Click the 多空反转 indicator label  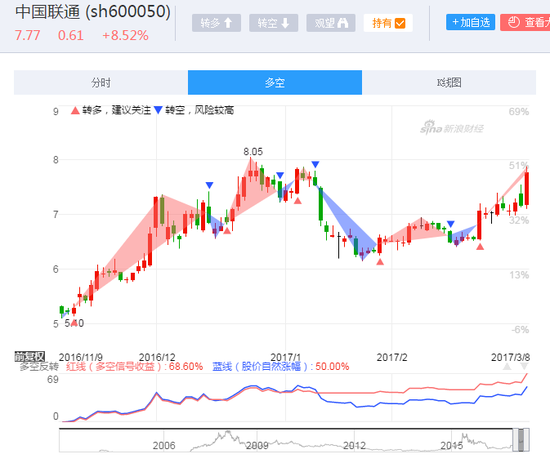pos(39,367)
